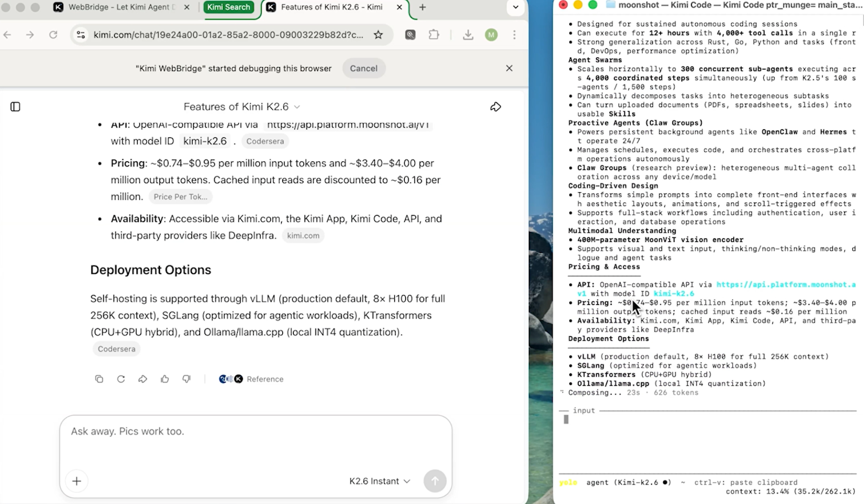Viewport: 864px width, 504px height.
Task: Share the response using arrow icon below answer
Action: 143,379
